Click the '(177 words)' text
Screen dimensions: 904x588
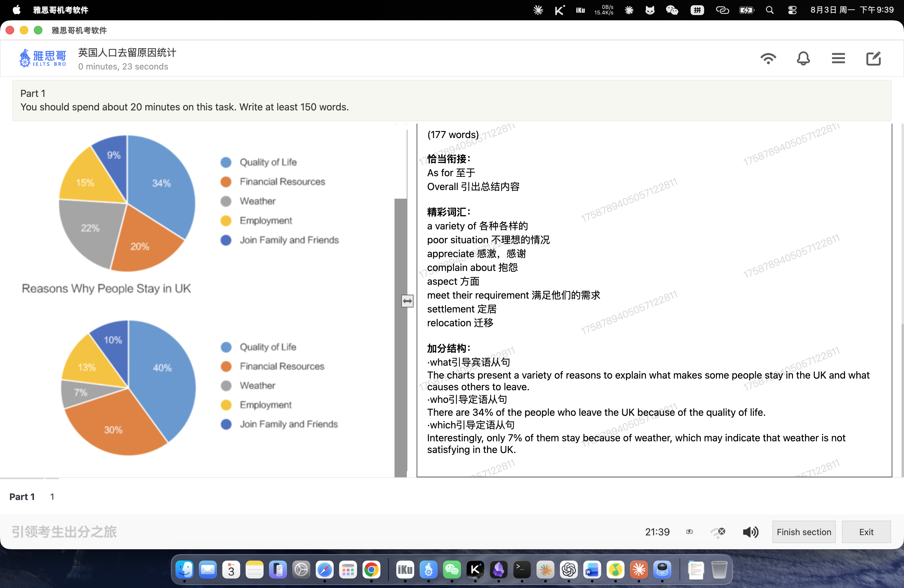[x=453, y=134]
